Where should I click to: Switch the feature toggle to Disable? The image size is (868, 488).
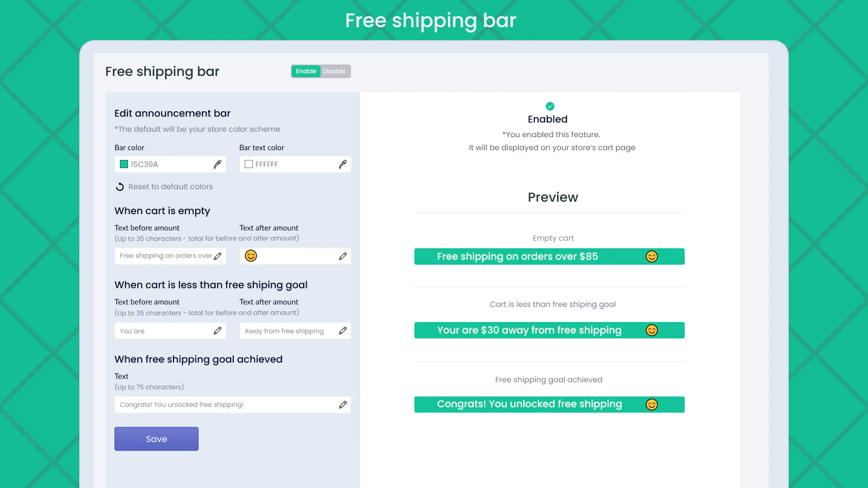coord(334,72)
